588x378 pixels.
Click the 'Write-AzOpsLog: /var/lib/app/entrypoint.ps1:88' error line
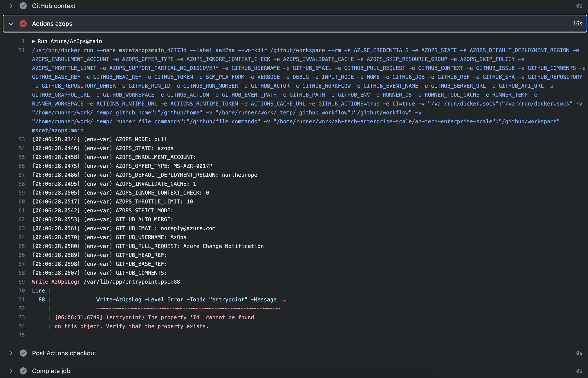coord(106,282)
